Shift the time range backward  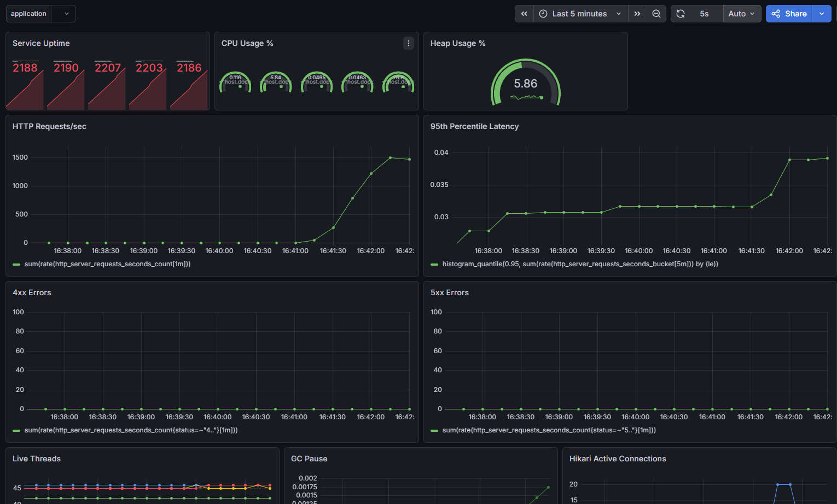point(524,14)
